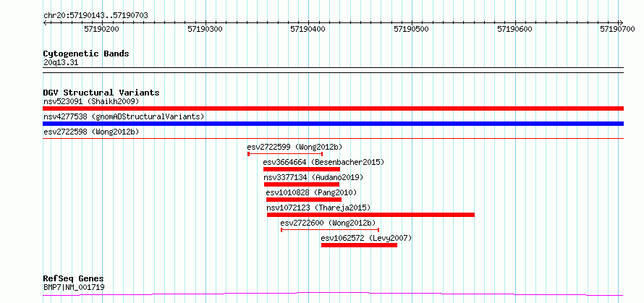Click ruler position 57190600
The image size is (644, 303).
coord(515,29)
